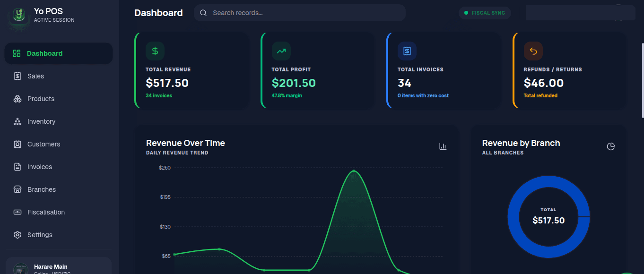Open the Inventory section
This screenshot has width=644, height=274.
tap(59, 121)
